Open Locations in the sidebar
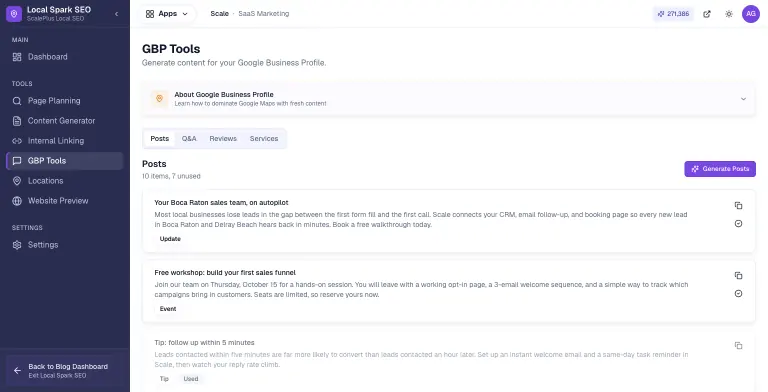768x392 pixels. 65,181
